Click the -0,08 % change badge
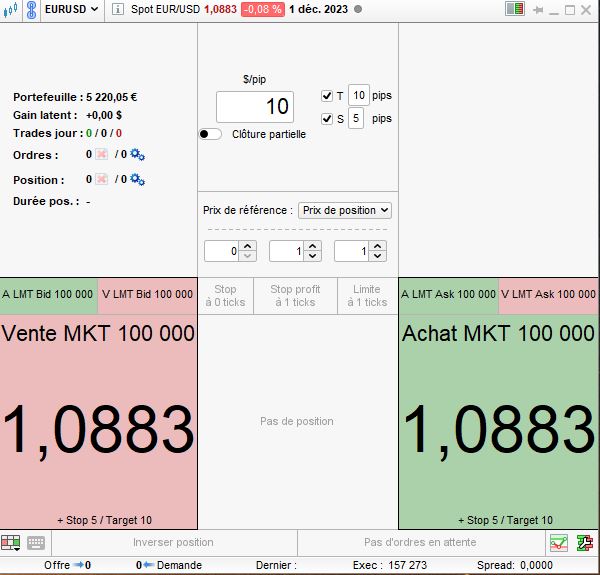Viewport: 600px width, 575px height. click(x=262, y=9)
